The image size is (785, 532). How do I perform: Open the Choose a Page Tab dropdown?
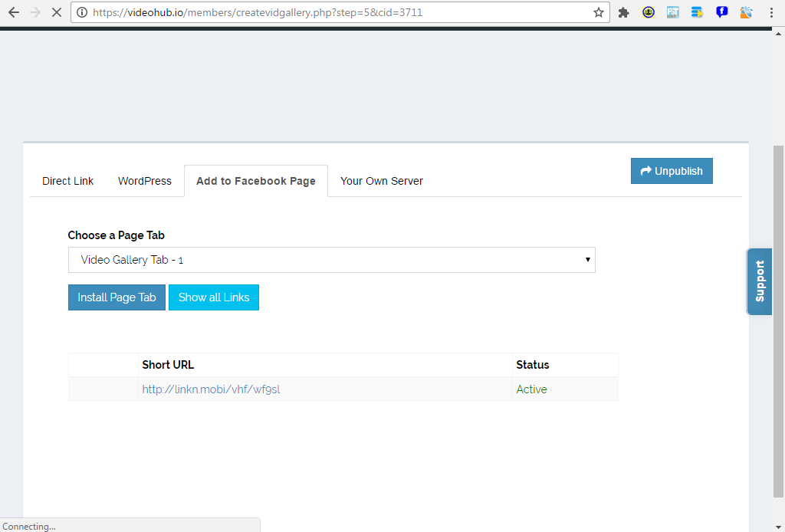click(331, 260)
